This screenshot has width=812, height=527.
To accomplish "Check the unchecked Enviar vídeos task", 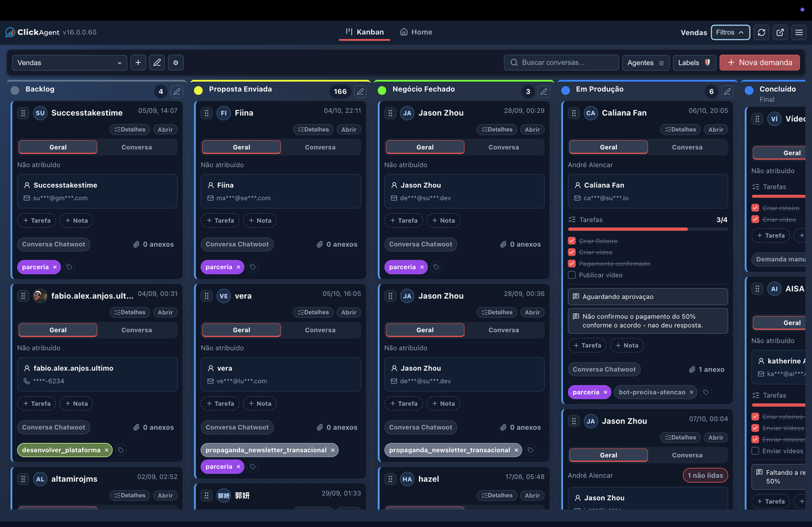I will [x=755, y=451].
